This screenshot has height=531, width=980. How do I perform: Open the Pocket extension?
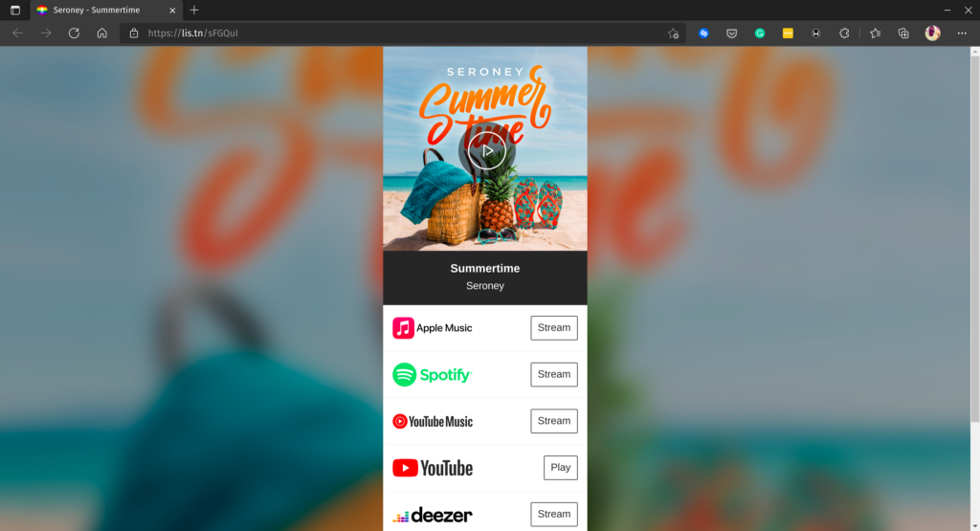pyautogui.click(x=731, y=33)
